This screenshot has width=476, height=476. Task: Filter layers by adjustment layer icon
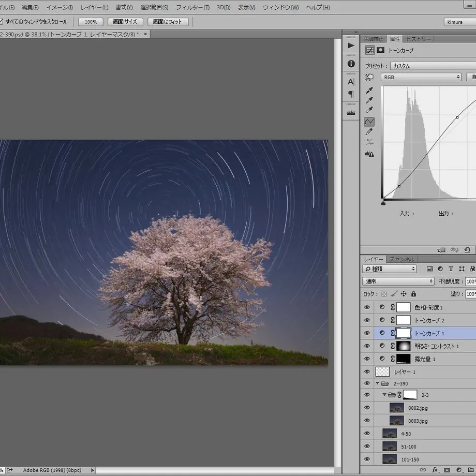[x=440, y=269]
